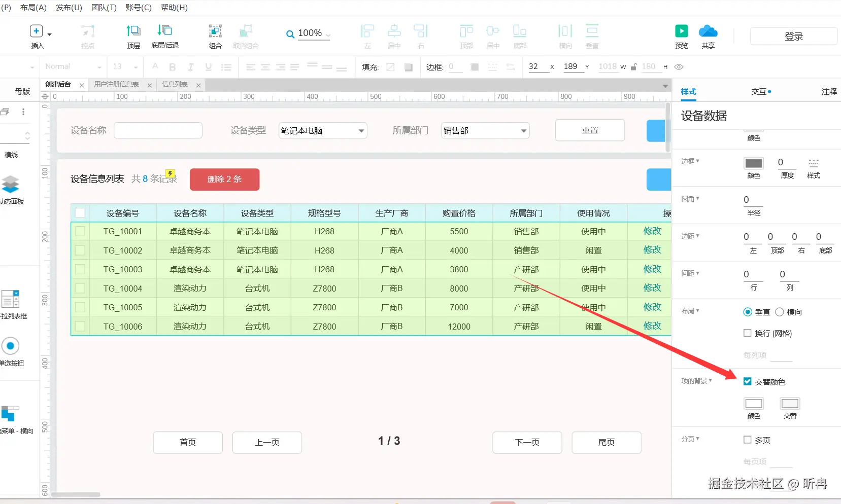
Task: Align widgets to bottom (底部)
Action: tap(520, 31)
